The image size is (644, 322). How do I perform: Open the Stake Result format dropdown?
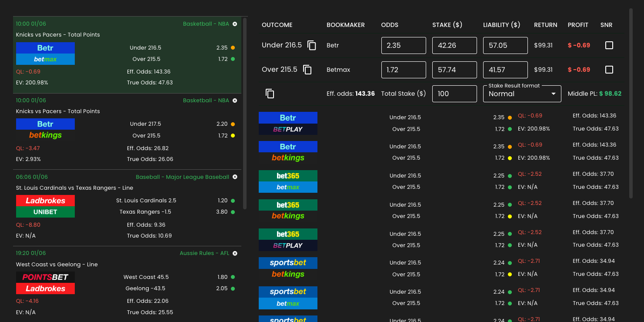coord(522,94)
